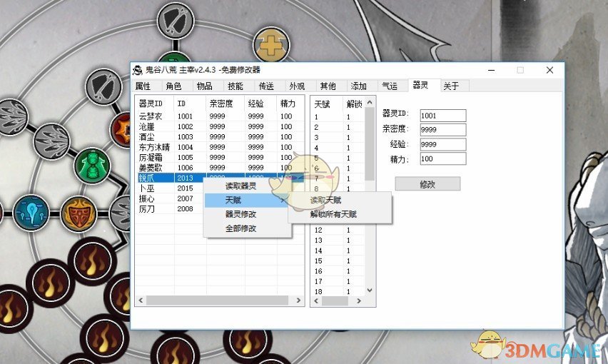The height and width of the screenshot is (364, 608).
Task: Click the blue keyhole skill node in game
Action: (x=31, y=213)
